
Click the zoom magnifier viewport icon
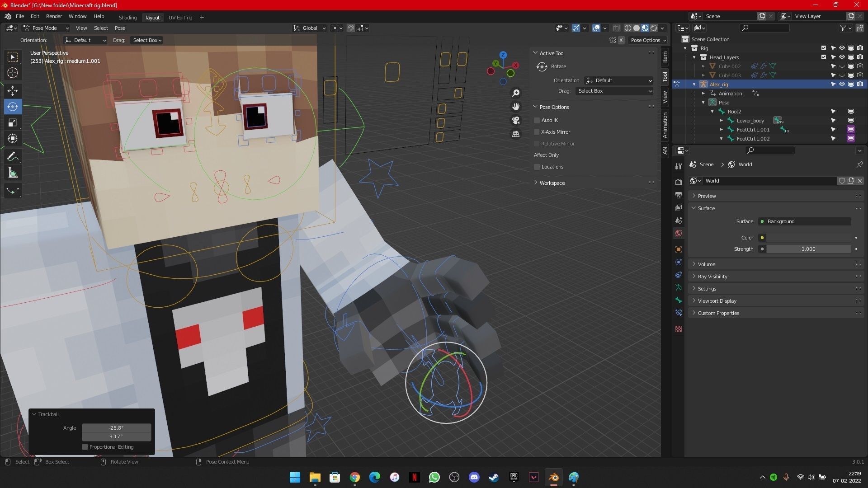tap(516, 93)
